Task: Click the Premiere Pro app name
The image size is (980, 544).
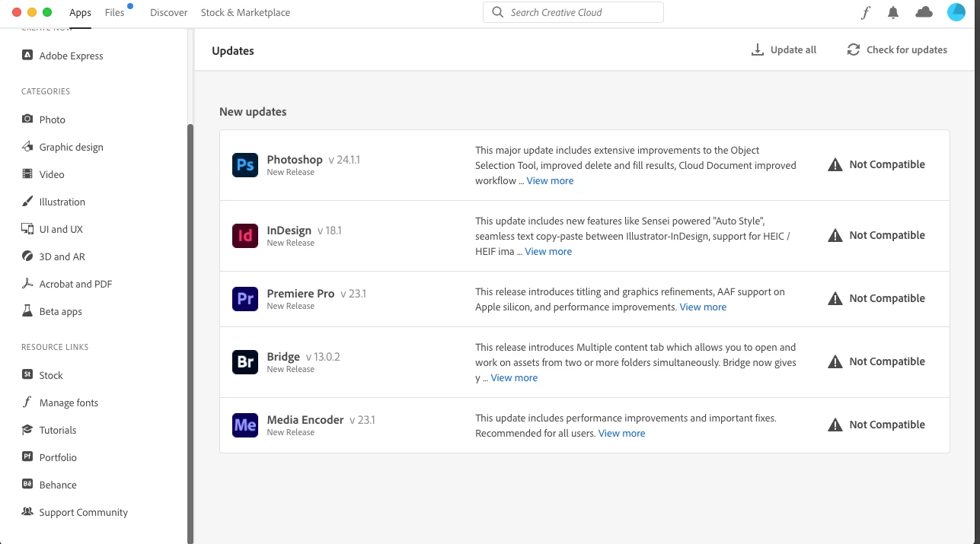Action: [301, 294]
